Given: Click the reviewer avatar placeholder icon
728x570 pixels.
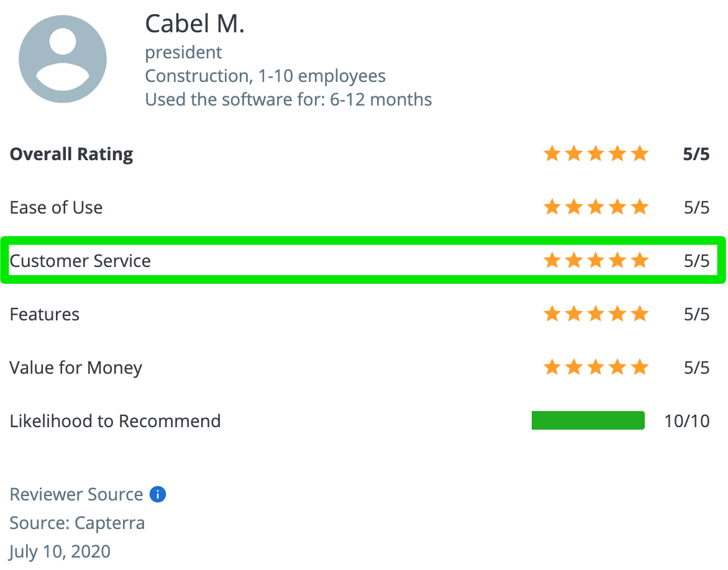Looking at the screenshot, I should click(x=63, y=60).
